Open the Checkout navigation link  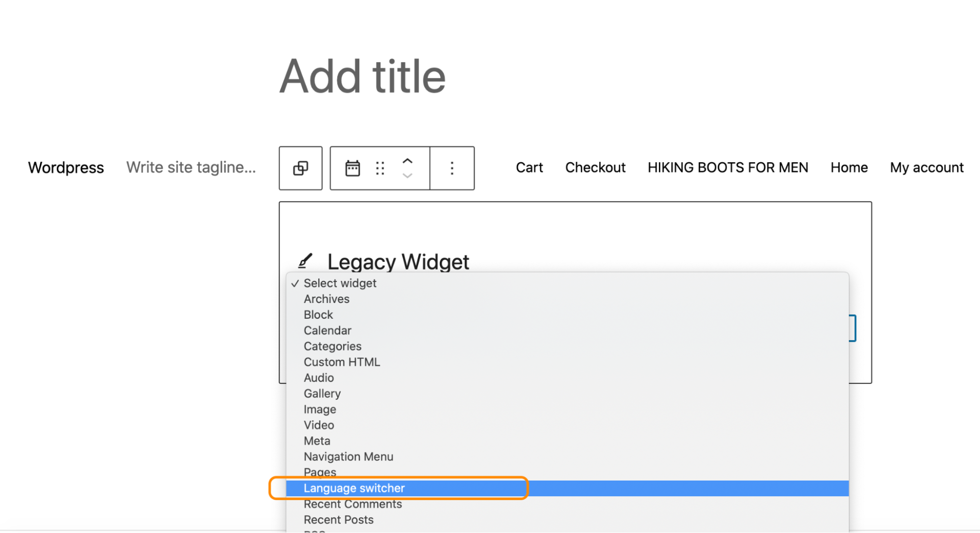pyautogui.click(x=595, y=168)
